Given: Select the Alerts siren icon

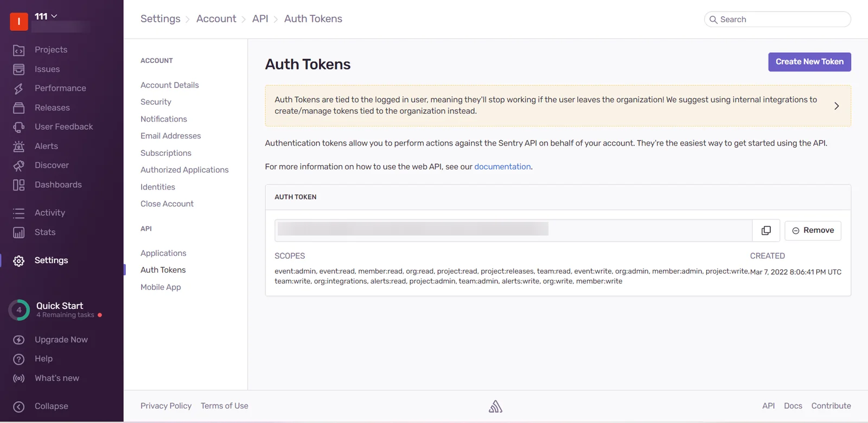Looking at the screenshot, I should pos(18,146).
